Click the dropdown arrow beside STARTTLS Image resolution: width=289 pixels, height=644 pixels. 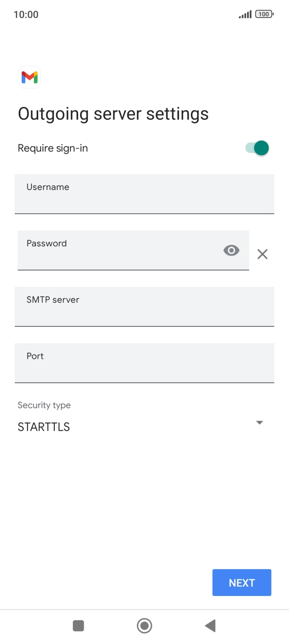(259, 422)
